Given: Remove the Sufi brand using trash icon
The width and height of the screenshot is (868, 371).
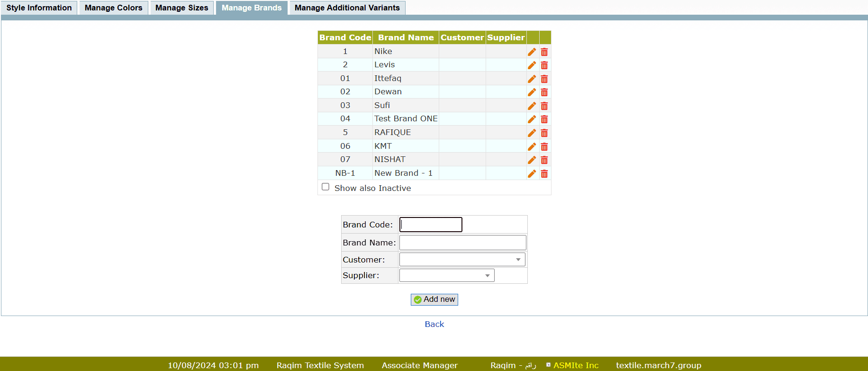Looking at the screenshot, I should coord(544,106).
